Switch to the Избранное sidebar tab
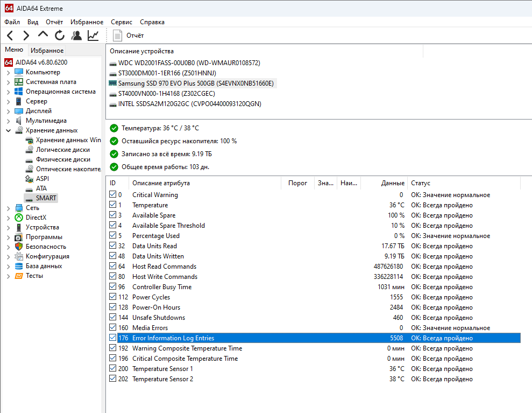This screenshot has height=413, width=532. click(x=47, y=50)
